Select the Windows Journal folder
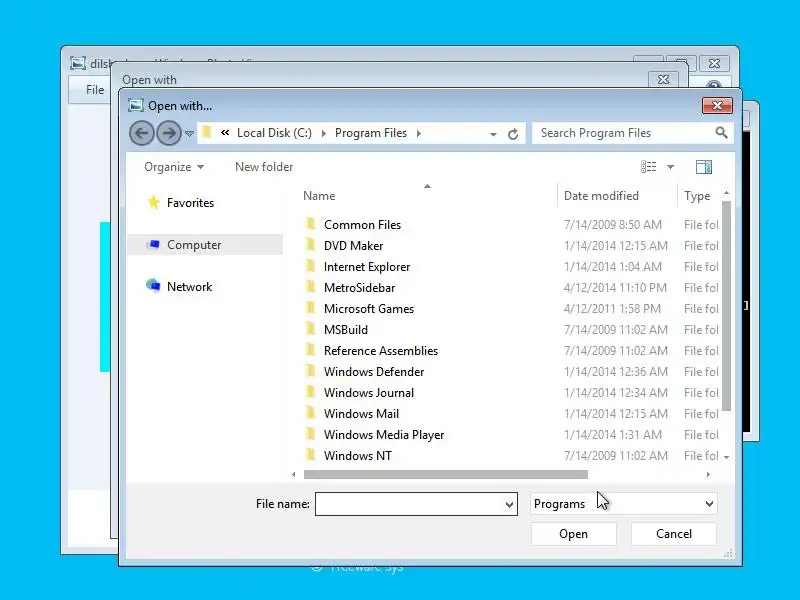This screenshot has width=800, height=600. (369, 393)
